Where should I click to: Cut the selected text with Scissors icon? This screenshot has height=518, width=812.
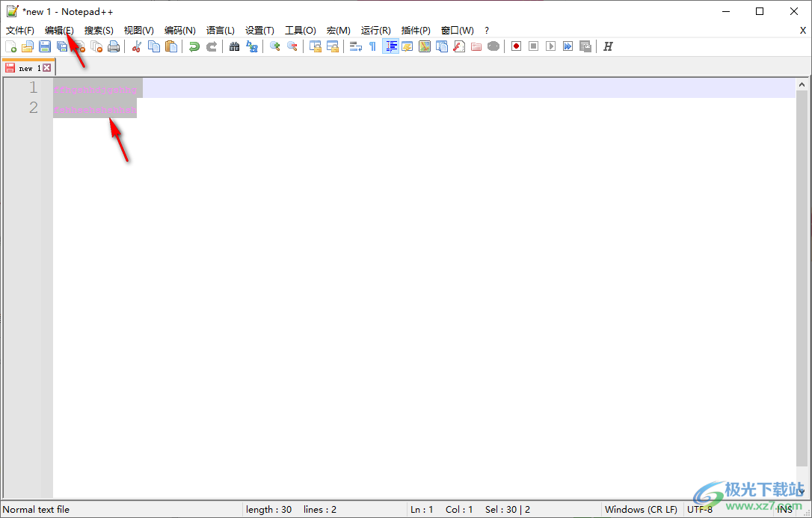(x=136, y=46)
